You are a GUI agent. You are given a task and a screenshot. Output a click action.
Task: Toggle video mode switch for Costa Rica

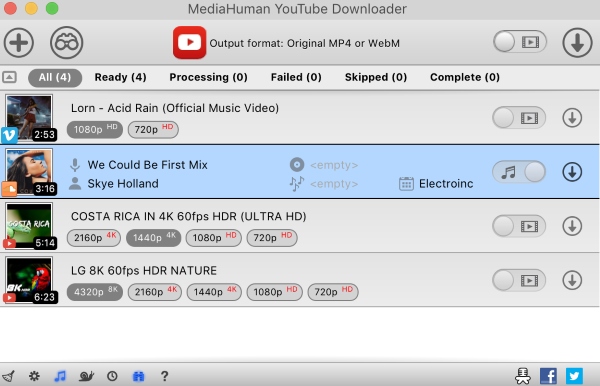(x=519, y=226)
